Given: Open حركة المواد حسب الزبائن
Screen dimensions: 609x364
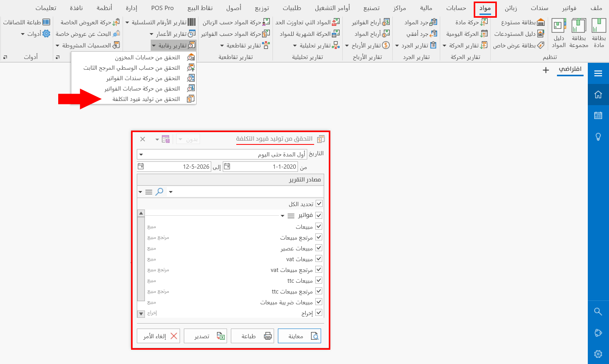Looking at the screenshot, I should point(236,22).
